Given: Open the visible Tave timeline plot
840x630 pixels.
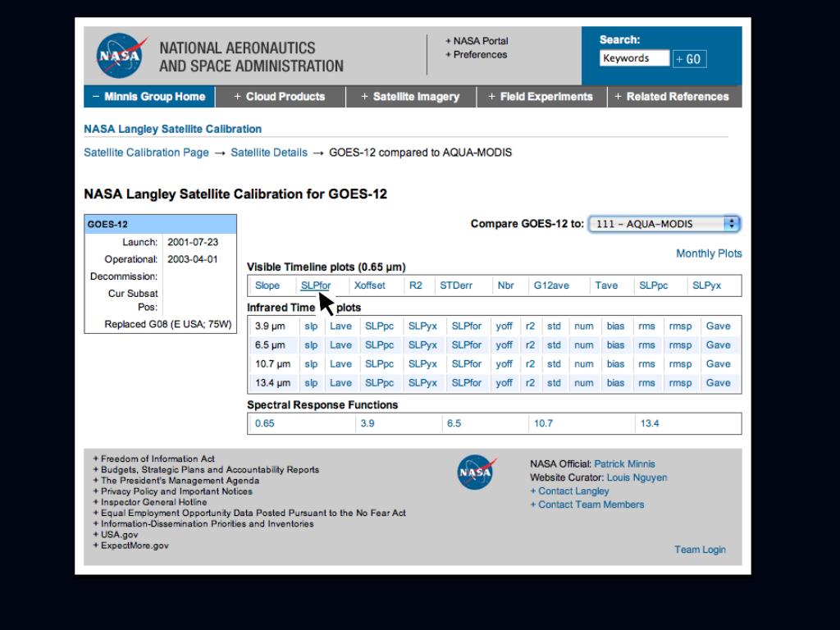Looking at the screenshot, I should pyautogui.click(x=606, y=285).
